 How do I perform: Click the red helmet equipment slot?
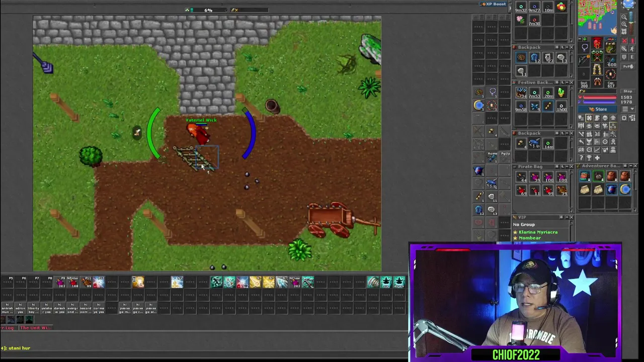tap(597, 43)
